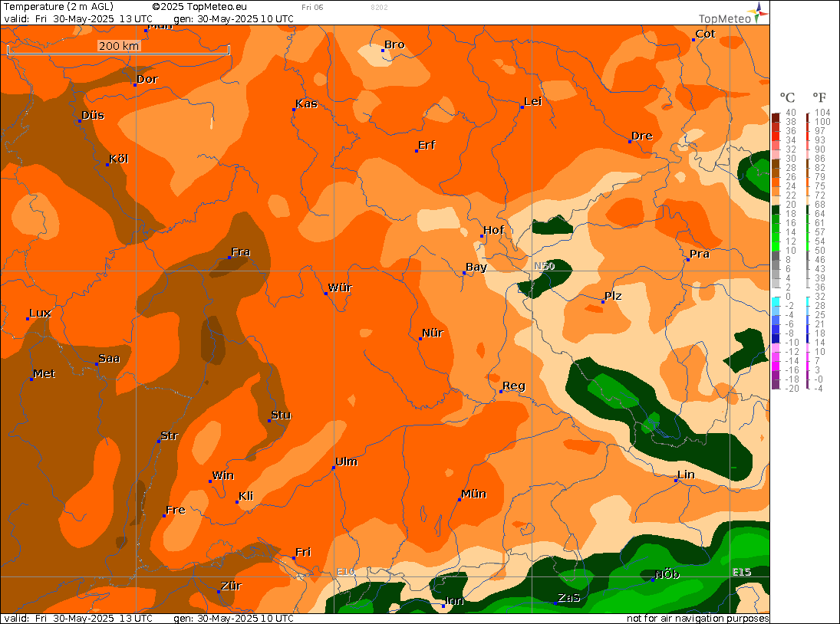Screen dimensions: 840x624
Task: Click the "Stu" city label
Action: (282, 415)
